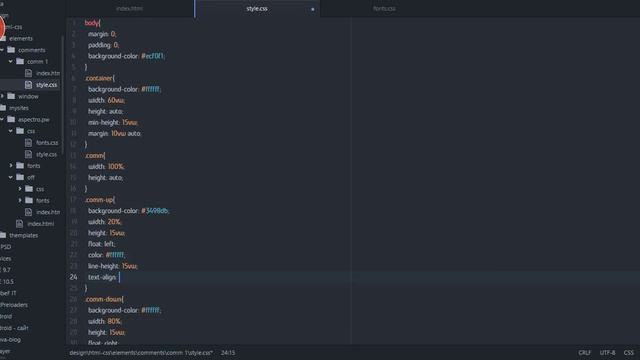
Task: Click the #ecf0f1 value in body rule
Action: (153, 56)
